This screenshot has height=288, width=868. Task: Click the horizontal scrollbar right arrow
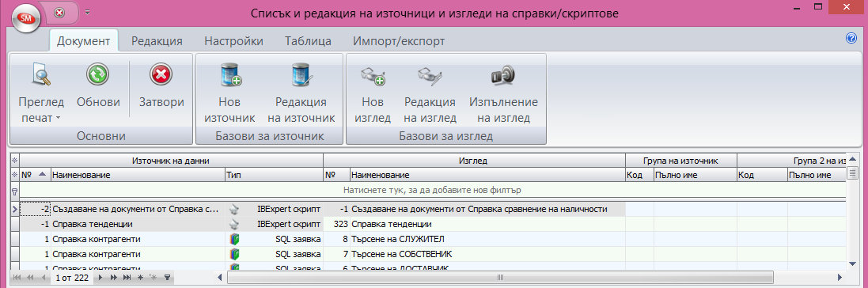[x=840, y=278]
